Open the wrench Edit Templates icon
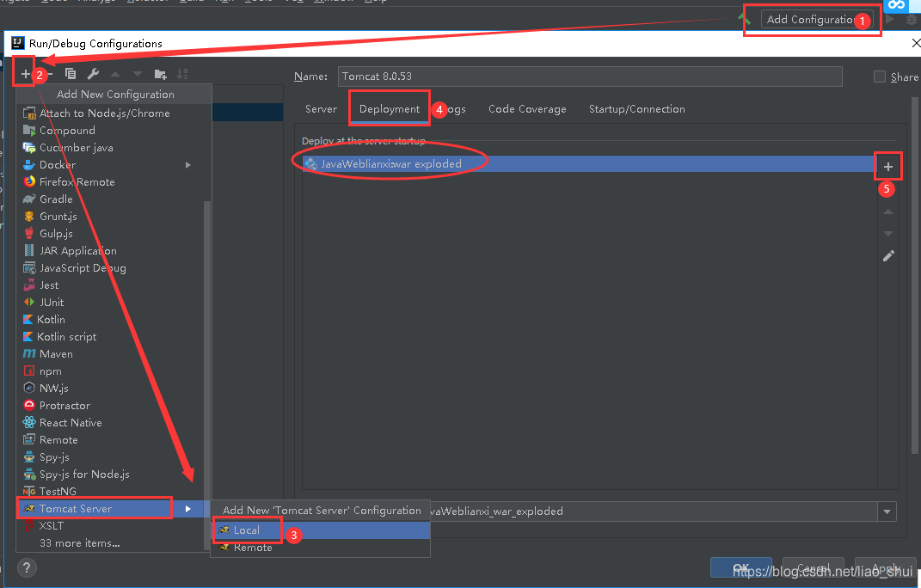 [x=93, y=74]
